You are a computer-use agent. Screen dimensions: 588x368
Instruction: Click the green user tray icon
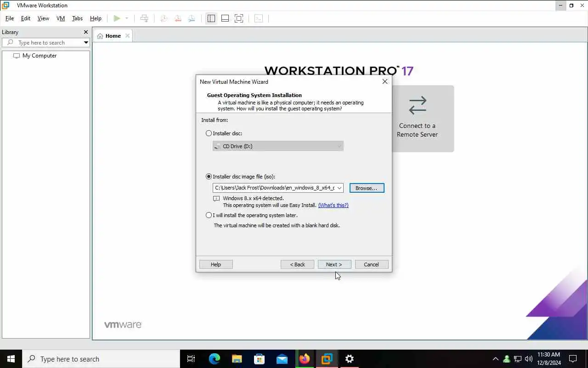(x=506, y=359)
